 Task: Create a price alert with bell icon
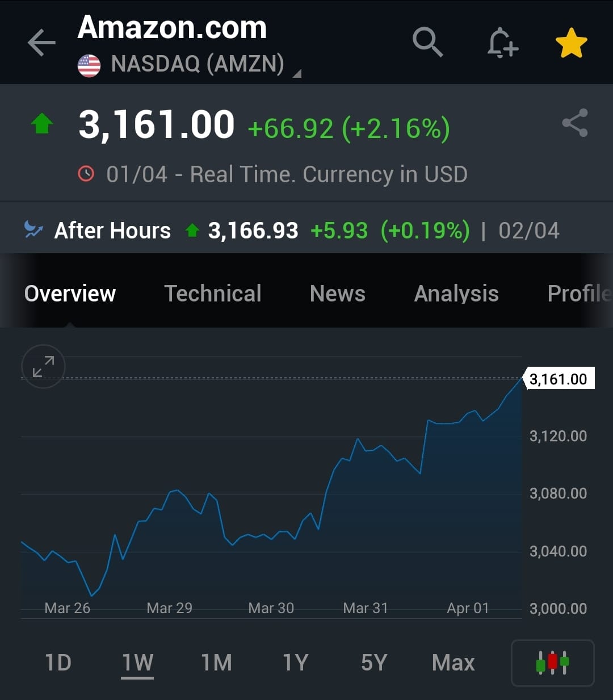coord(502,43)
